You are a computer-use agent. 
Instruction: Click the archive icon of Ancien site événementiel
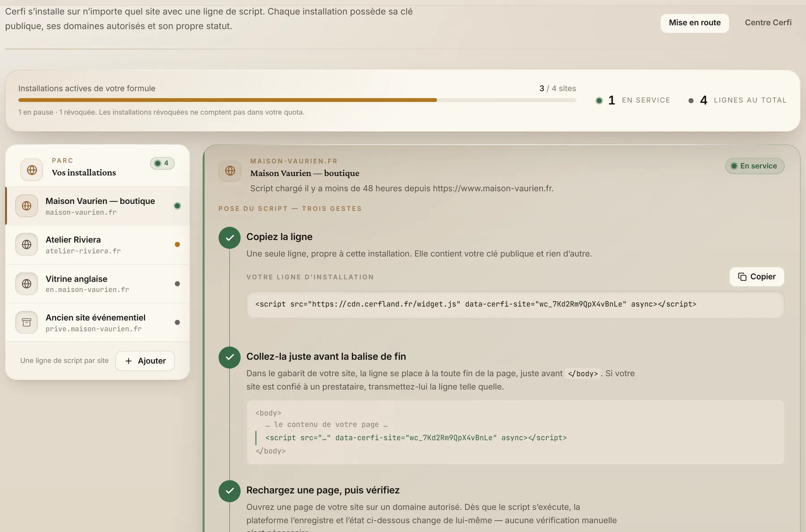(27, 322)
